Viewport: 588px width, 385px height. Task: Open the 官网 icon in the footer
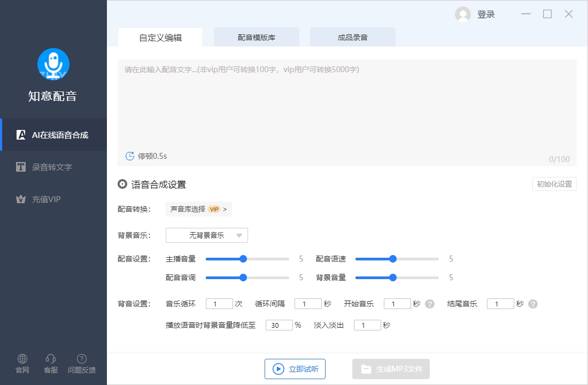(x=22, y=363)
